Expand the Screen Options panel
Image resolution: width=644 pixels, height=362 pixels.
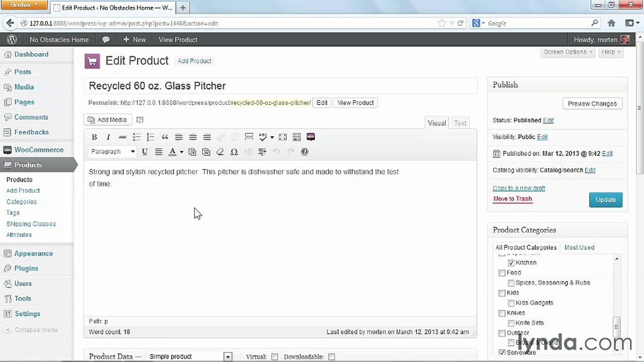[569, 52]
